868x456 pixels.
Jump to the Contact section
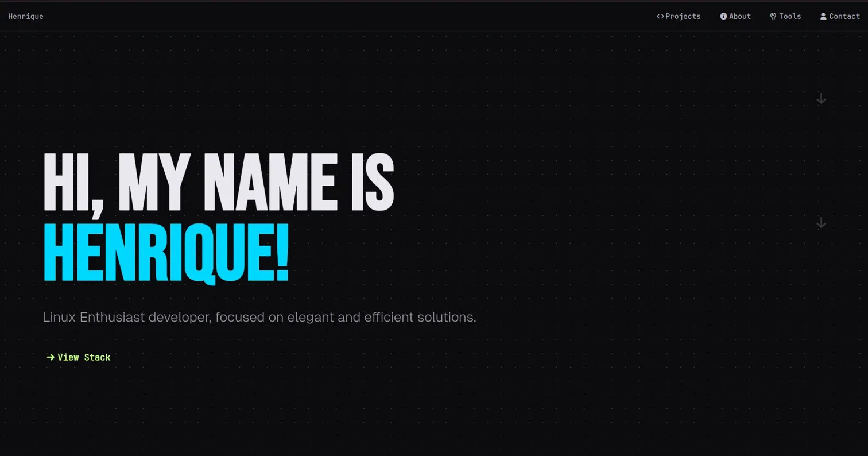[840, 16]
